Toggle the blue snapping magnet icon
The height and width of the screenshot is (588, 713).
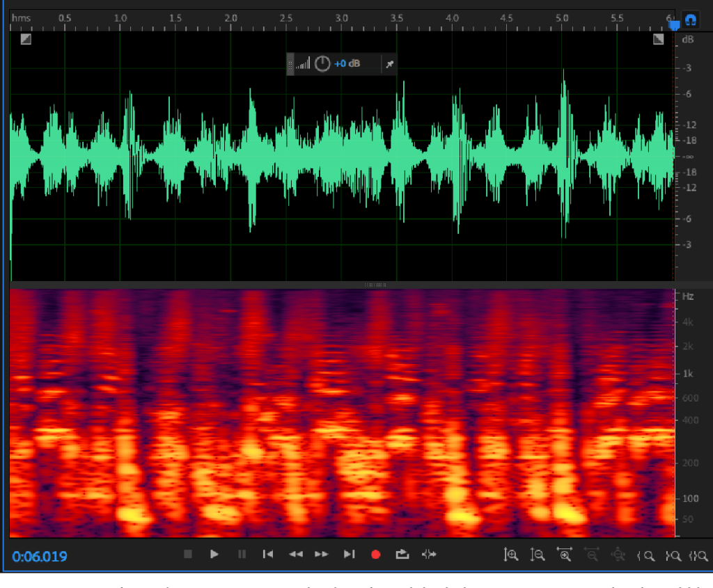tap(691, 20)
